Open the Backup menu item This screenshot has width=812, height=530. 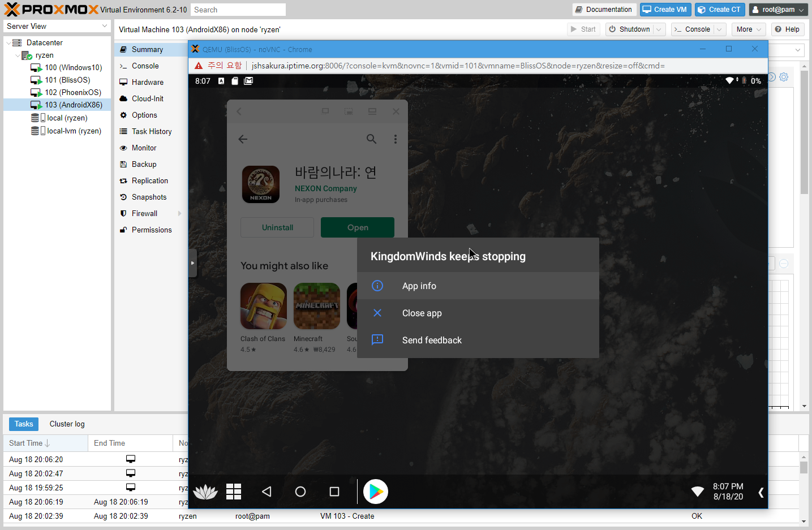(x=151, y=164)
